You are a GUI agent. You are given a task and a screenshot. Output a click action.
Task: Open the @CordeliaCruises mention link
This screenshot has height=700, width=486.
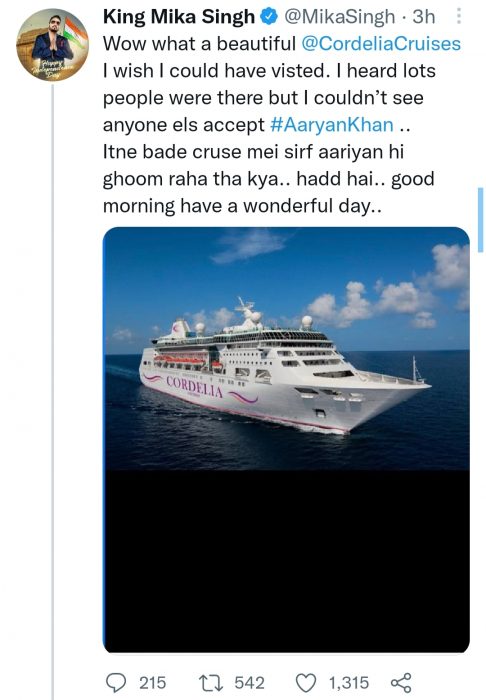[x=381, y=44]
